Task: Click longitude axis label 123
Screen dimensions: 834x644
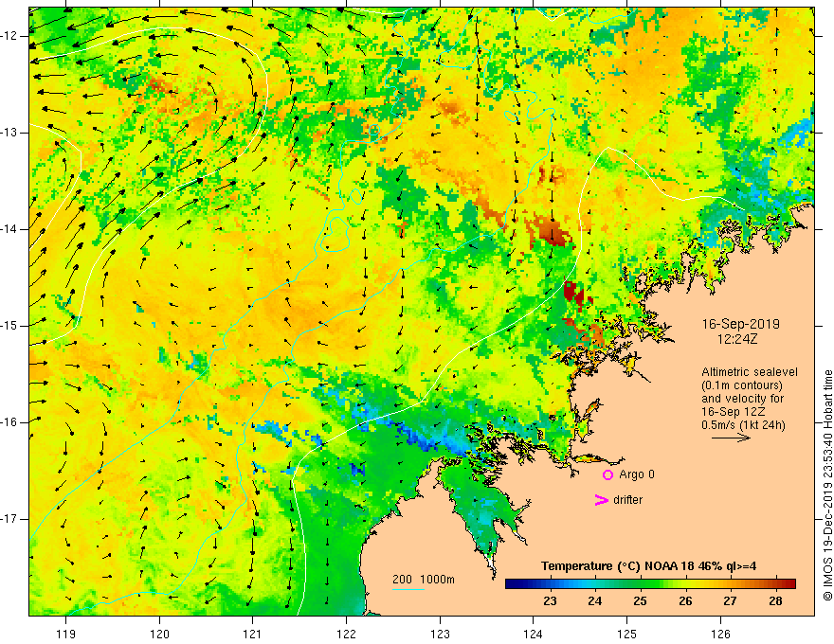Action: point(440,634)
